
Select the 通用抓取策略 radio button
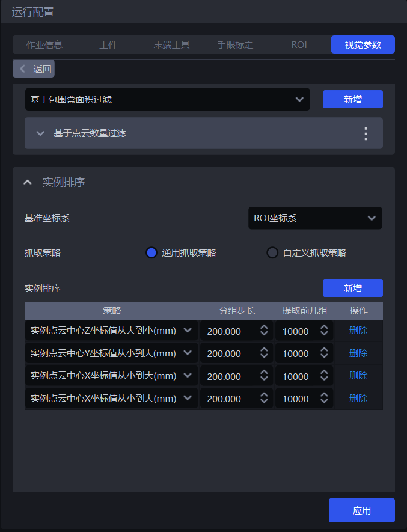(x=151, y=253)
